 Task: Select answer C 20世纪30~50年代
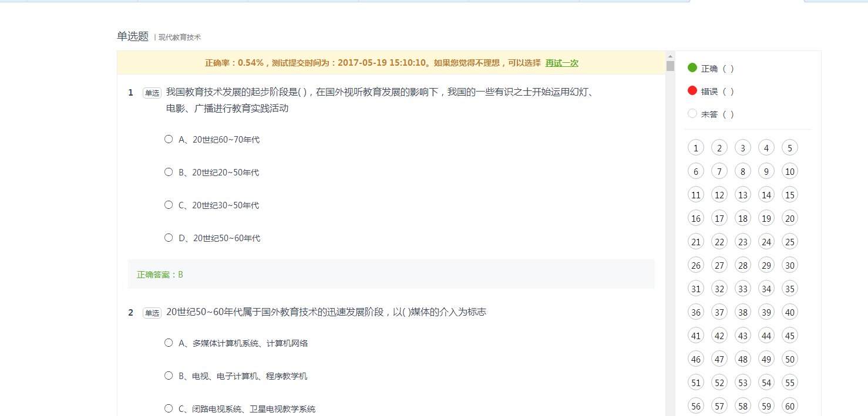169,205
